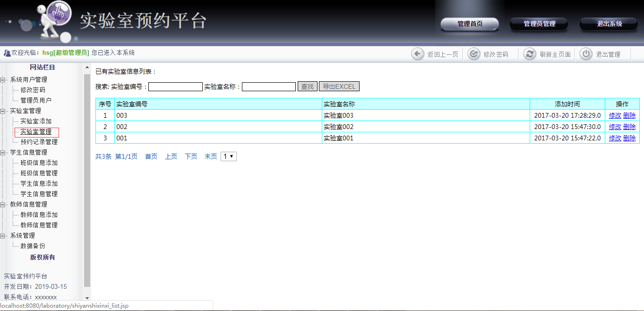Open 教师信息添加 in sidebar
644x311 pixels.
click(39, 215)
